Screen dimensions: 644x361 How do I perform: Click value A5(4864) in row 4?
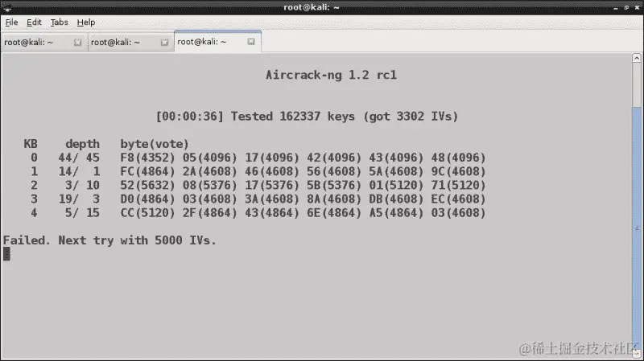[396, 213]
